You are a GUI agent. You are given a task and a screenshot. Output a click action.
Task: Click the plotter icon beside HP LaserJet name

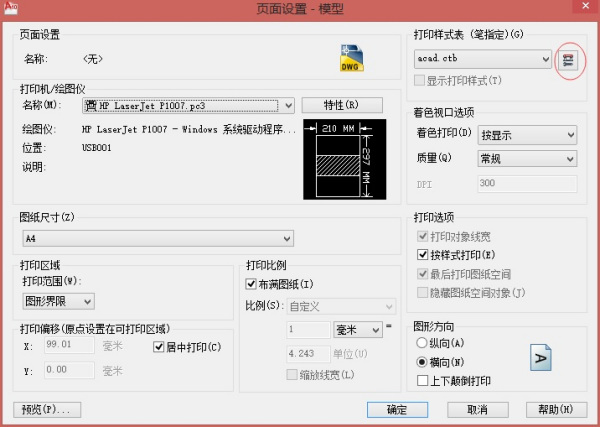(x=91, y=106)
